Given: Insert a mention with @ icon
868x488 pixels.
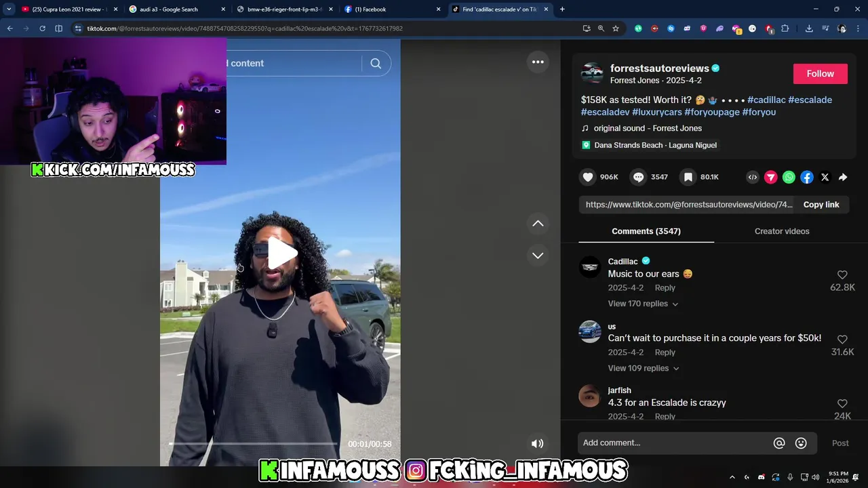Looking at the screenshot, I should [779, 443].
